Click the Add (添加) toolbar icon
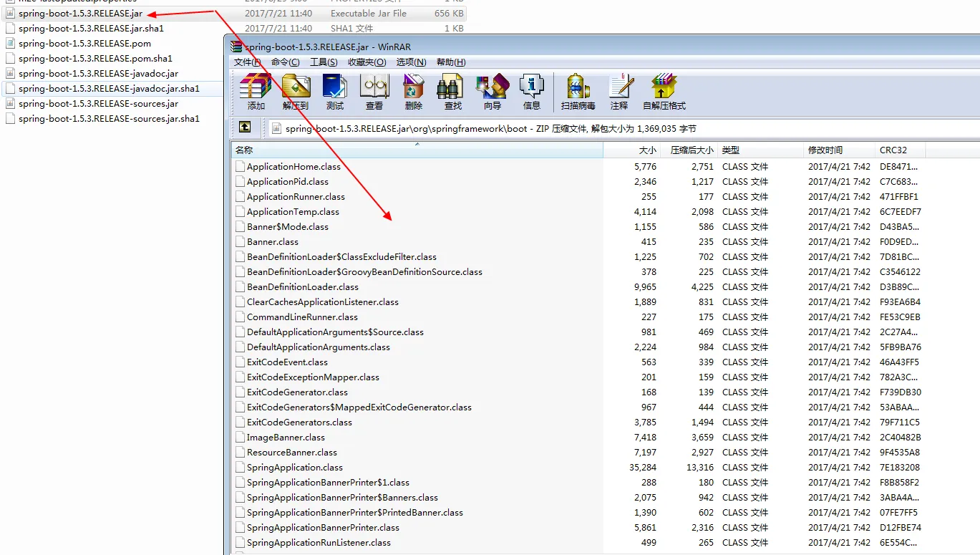 (x=256, y=86)
